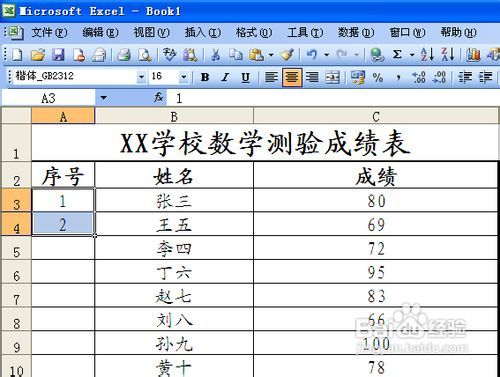Click the Select All corner button
Screen dimensions: 500x377
16,116
